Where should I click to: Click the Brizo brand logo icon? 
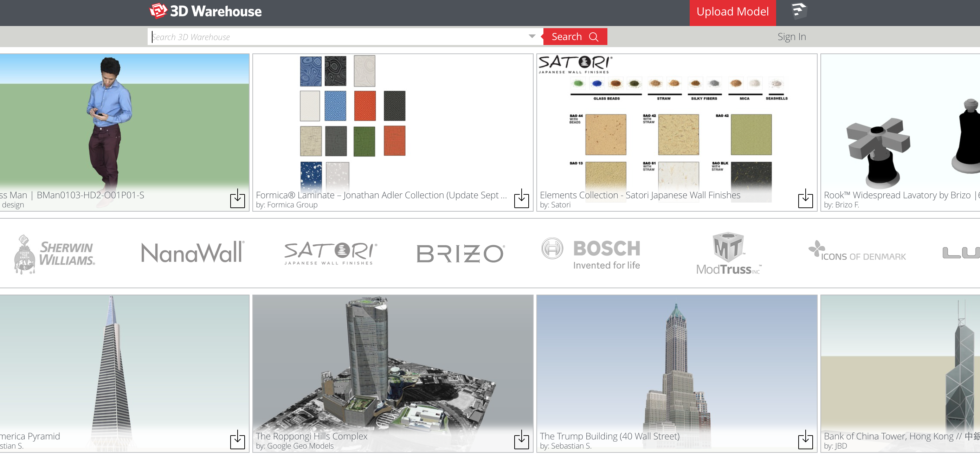tap(460, 252)
